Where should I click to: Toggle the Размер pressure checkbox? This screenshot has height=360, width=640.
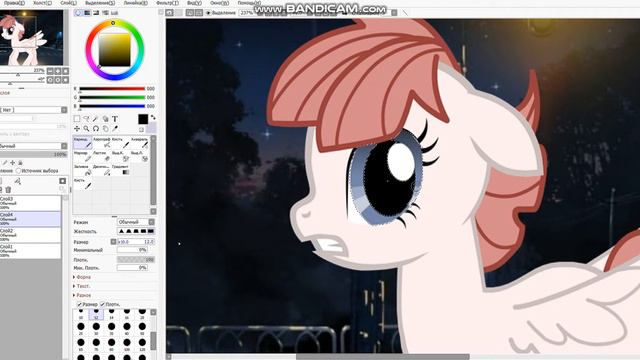(x=80, y=304)
